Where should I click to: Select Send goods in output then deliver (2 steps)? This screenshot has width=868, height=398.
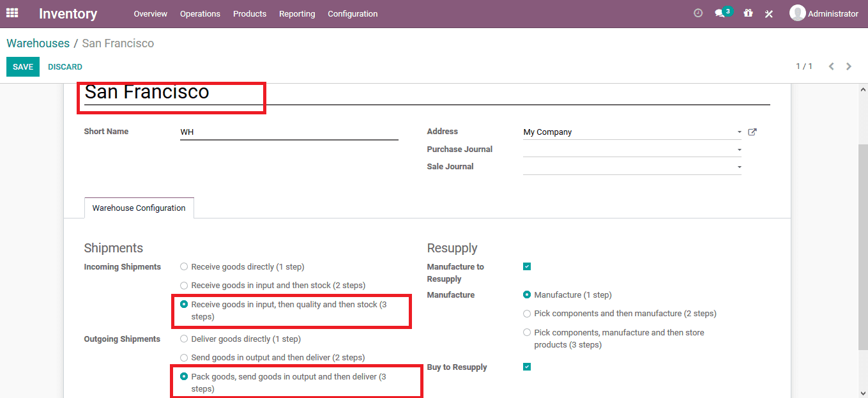pyautogui.click(x=184, y=358)
